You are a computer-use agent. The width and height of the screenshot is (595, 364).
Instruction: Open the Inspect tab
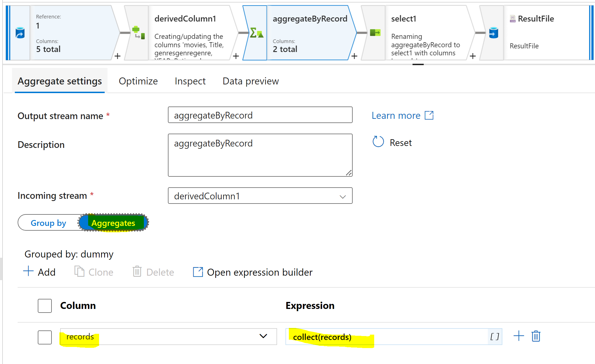coord(190,81)
